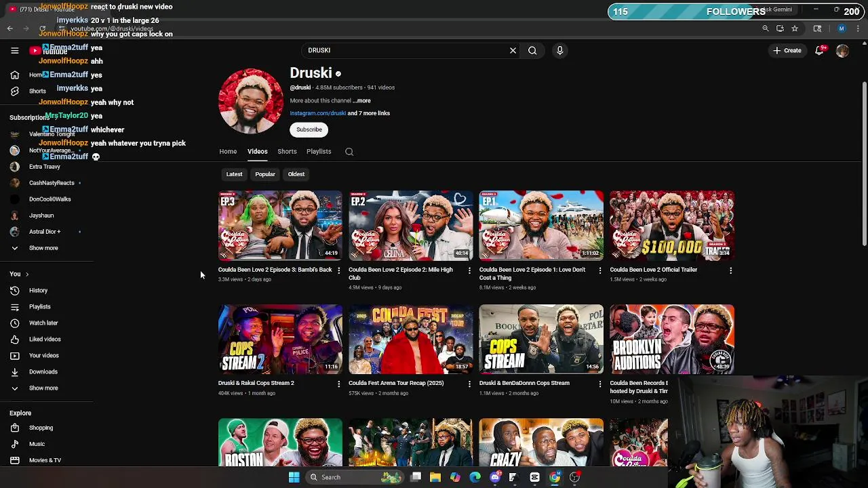The width and height of the screenshot is (868, 488).
Task: Click the search magnifier button
Action: click(x=532, y=50)
